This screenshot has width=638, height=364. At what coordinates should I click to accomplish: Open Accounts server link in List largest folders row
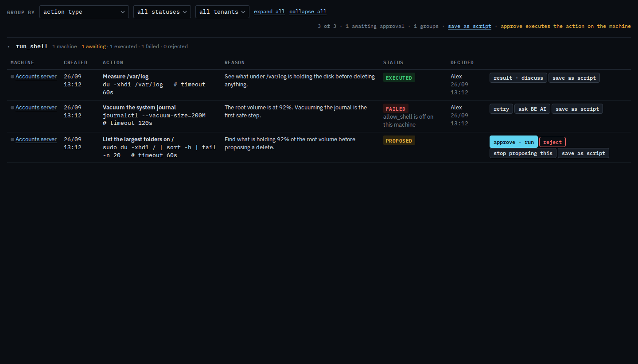pos(36,139)
